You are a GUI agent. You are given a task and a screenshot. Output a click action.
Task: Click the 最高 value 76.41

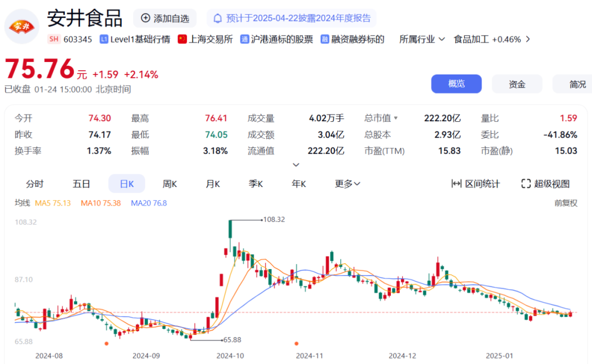pos(216,118)
